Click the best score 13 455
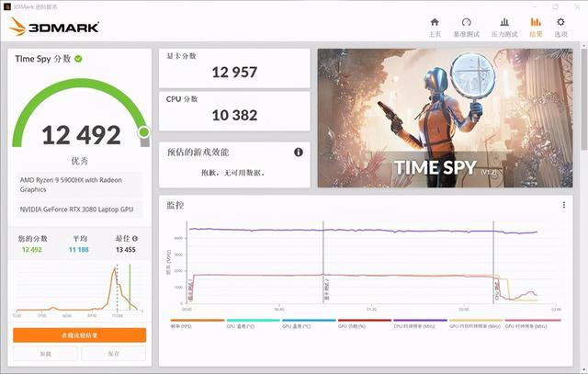 (126, 250)
